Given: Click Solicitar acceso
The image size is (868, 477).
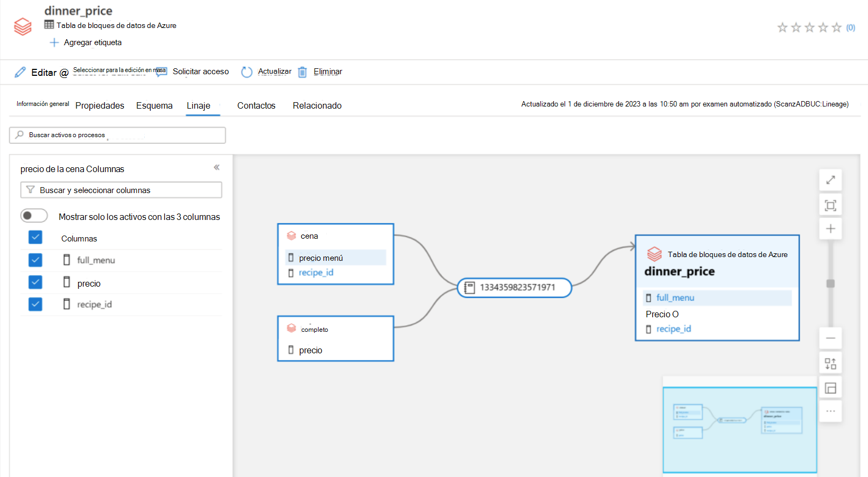Looking at the screenshot, I should point(201,72).
